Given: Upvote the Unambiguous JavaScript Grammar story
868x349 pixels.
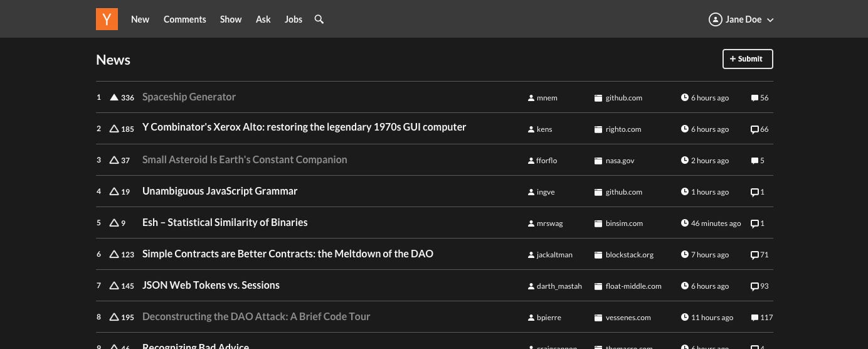Looking at the screenshot, I should click(x=114, y=191).
